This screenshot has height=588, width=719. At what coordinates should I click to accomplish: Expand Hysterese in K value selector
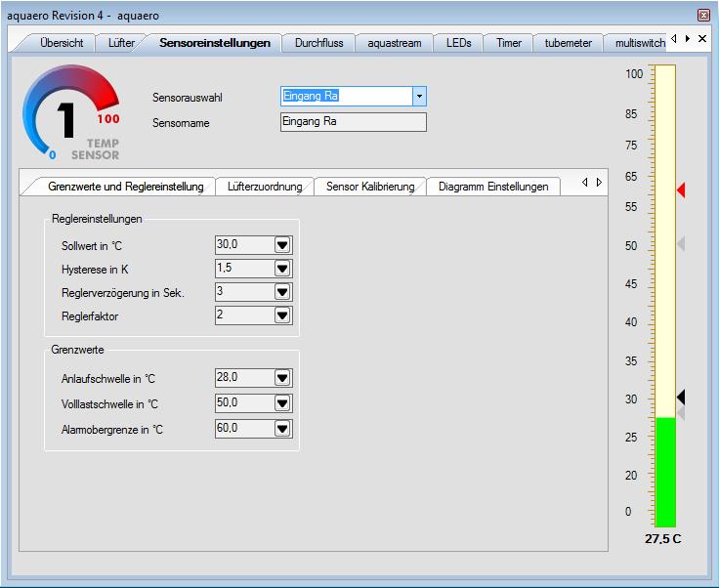[x=282, y=269]
